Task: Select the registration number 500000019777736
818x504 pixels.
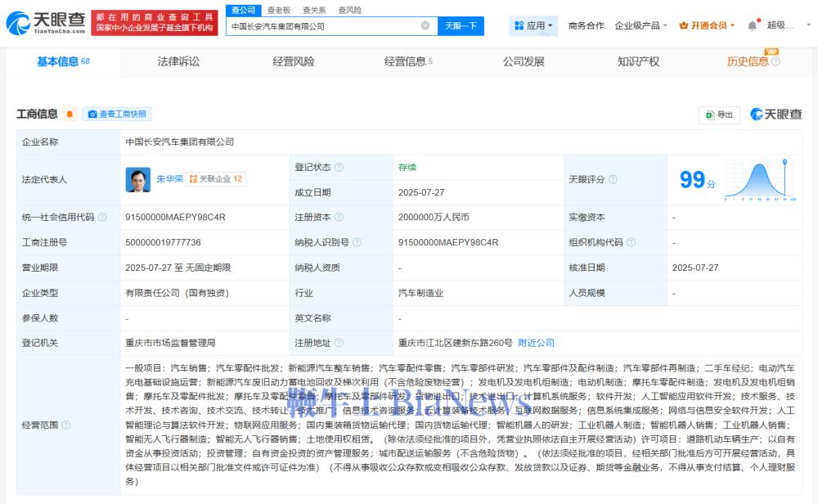Action: point(163,242)
